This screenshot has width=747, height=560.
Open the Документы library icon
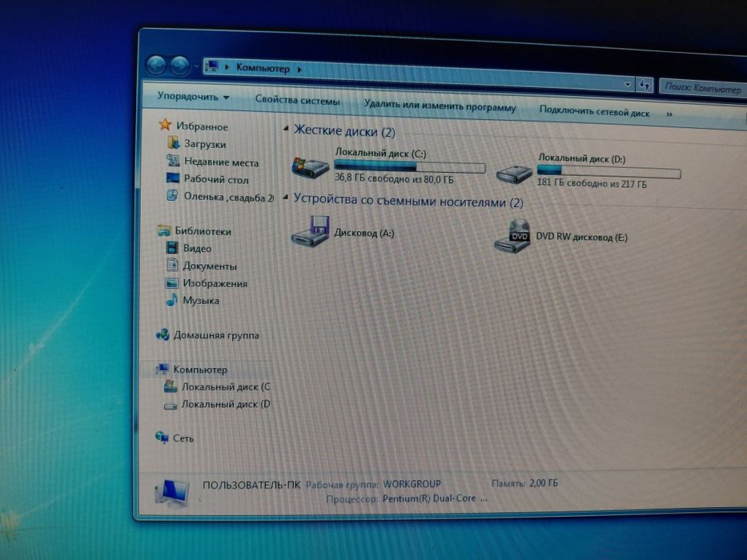172,266
